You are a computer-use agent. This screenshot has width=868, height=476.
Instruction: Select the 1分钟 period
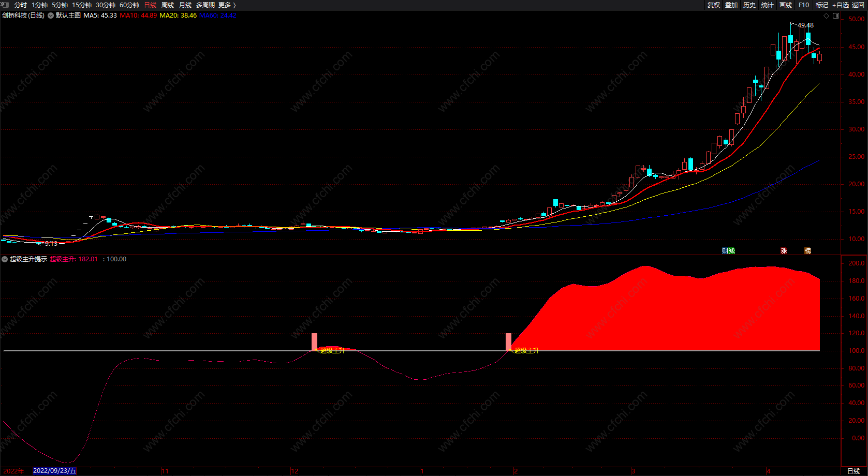[x=40, y=5]
